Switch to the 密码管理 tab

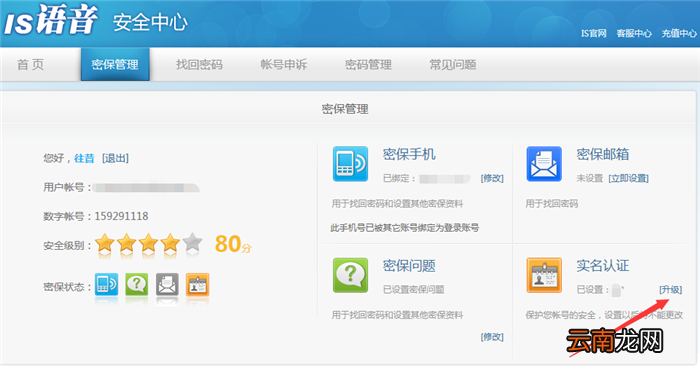(x=368, y=65)
